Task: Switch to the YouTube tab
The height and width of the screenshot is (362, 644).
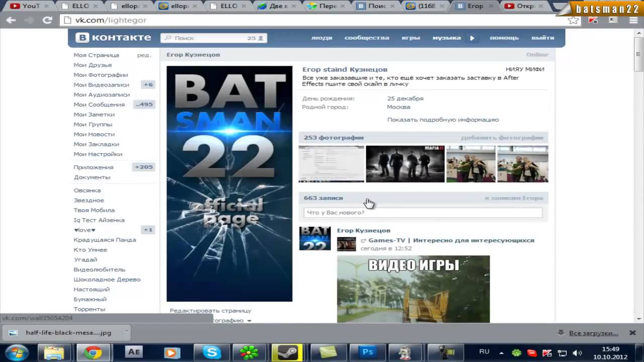Action: pos(28,7)
